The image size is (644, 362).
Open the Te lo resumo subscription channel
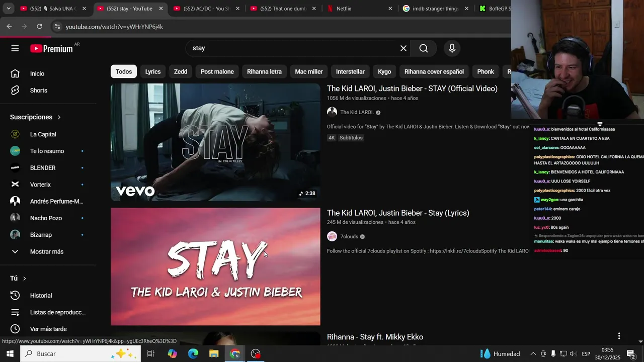pyautogui.click(x=48, y=151)
